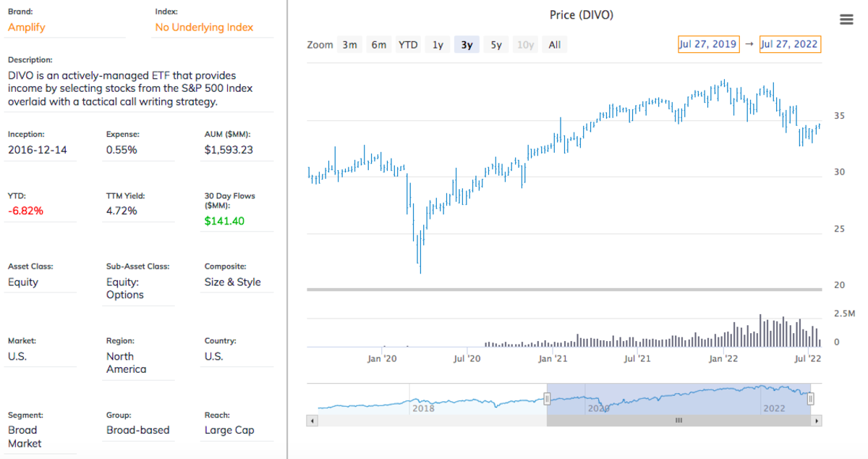Open the chart hamburger context menu
868x459 pixels.
pyautogui.click(x=846, y=20)
